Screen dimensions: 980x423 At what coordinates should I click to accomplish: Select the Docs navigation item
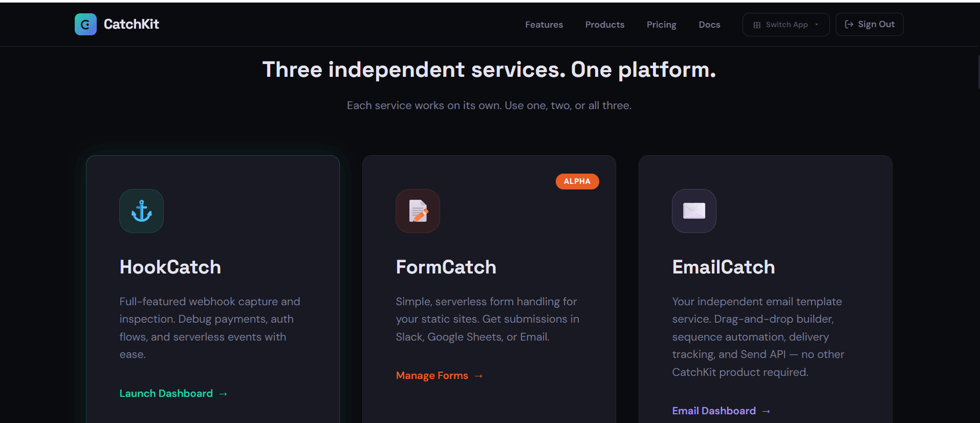point(709,24)
